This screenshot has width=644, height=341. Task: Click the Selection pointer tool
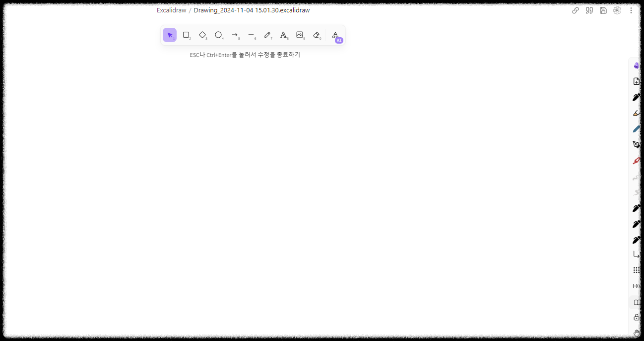(170, 35)
